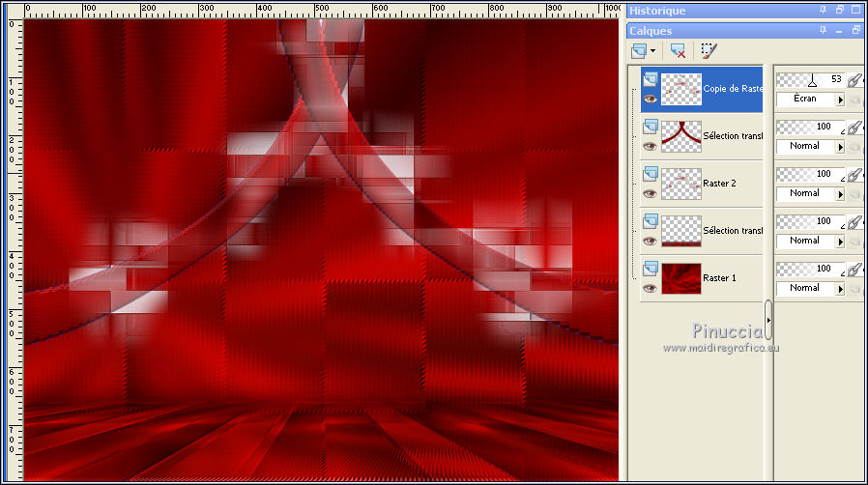
Task: Click the layers pane splitter arrow handle
Action: [x=768, y=320]
